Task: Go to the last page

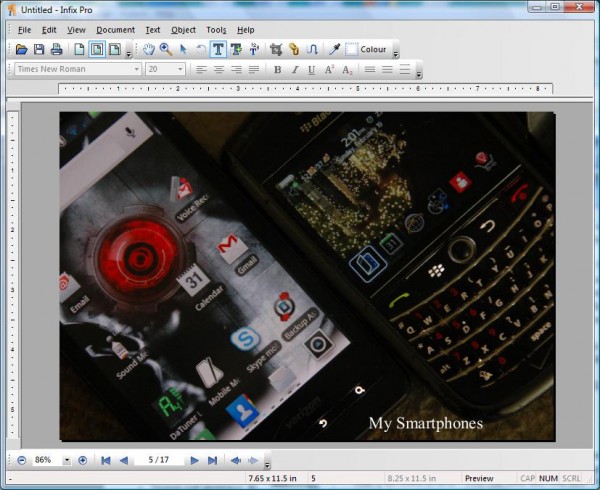Action: coord(212,461)
